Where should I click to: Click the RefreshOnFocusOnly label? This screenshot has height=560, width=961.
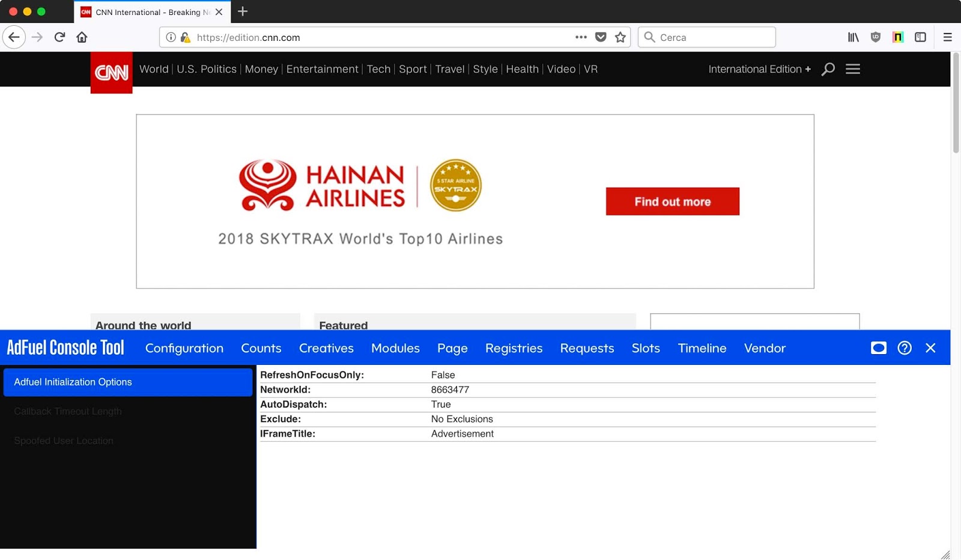(x=312, y=375)
